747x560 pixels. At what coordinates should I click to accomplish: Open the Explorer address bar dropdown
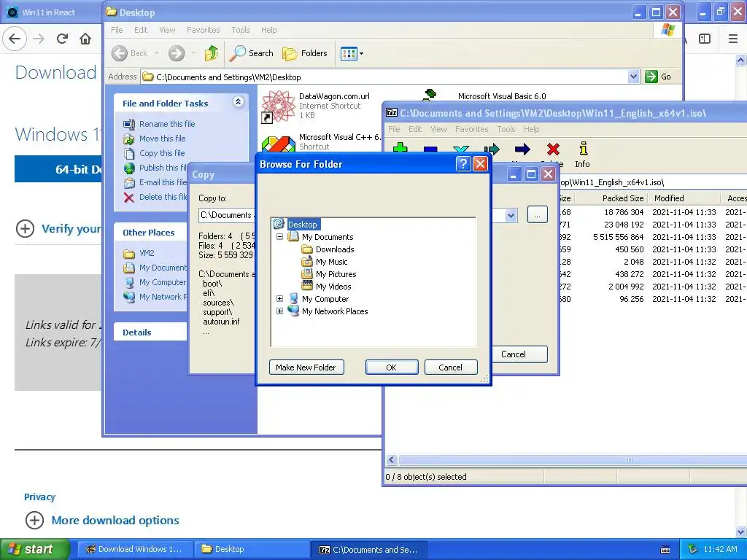coord(633,77)
